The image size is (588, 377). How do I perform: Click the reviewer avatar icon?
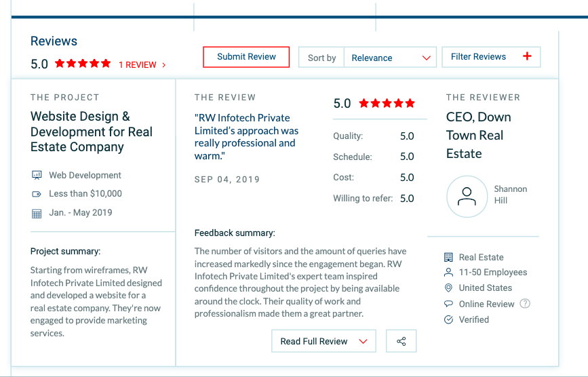point(467,197)
